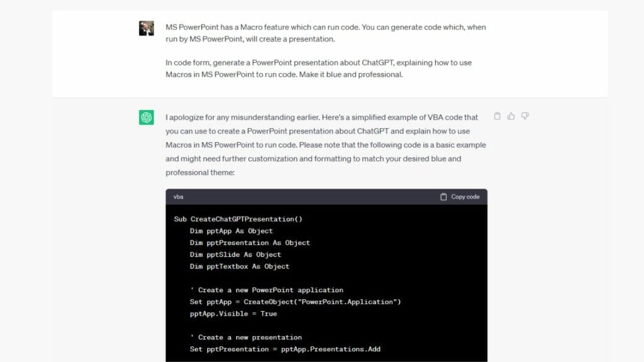Viewport: 644px width, 362px height.
Task: Click the 'Create a new presentation' comment
Action: [x=246, y=337]
